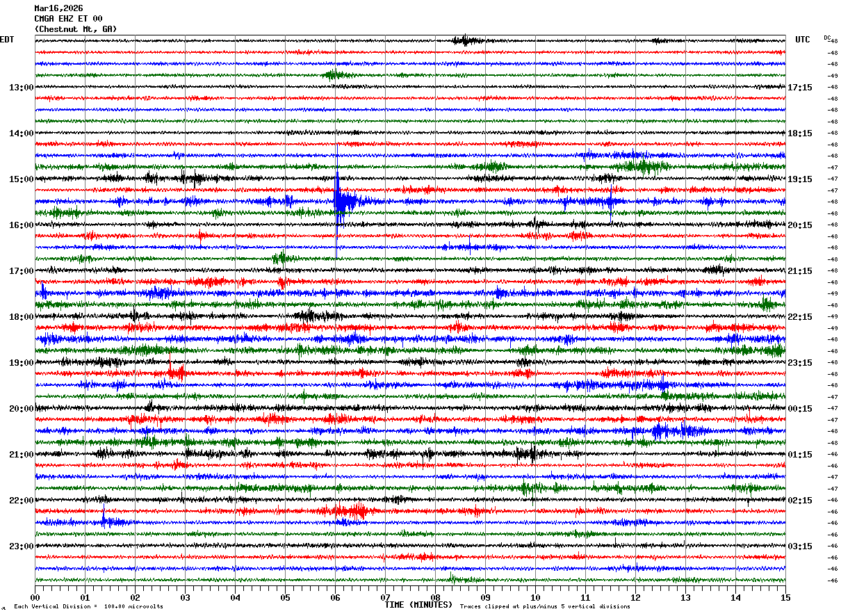Click minute 08 on the time axis

435,597
